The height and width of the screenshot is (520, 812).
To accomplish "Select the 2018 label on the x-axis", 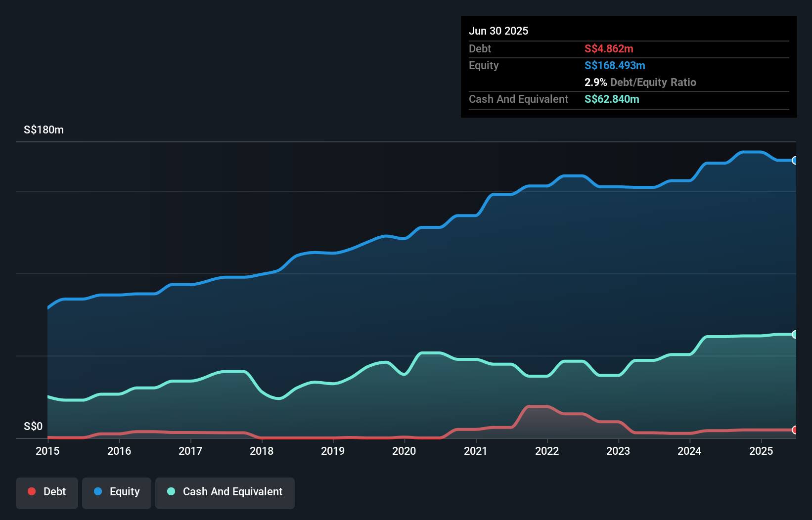I will coord(262,451).
